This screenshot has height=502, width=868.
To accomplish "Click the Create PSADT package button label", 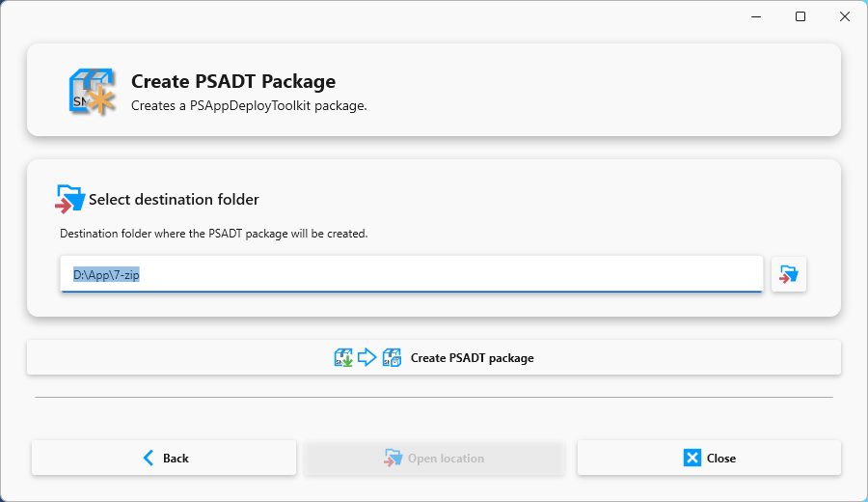I will point(473,358).
